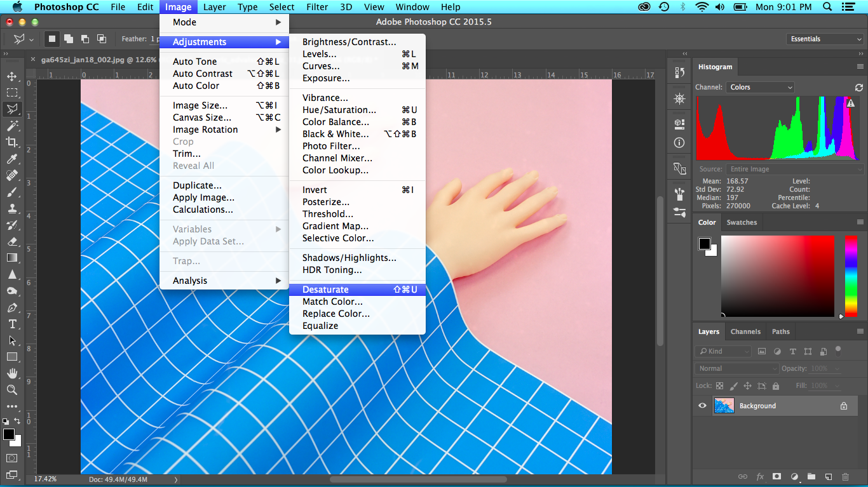Choose Image Size... menu entry
868x487 pixels.
click(224, 105)
